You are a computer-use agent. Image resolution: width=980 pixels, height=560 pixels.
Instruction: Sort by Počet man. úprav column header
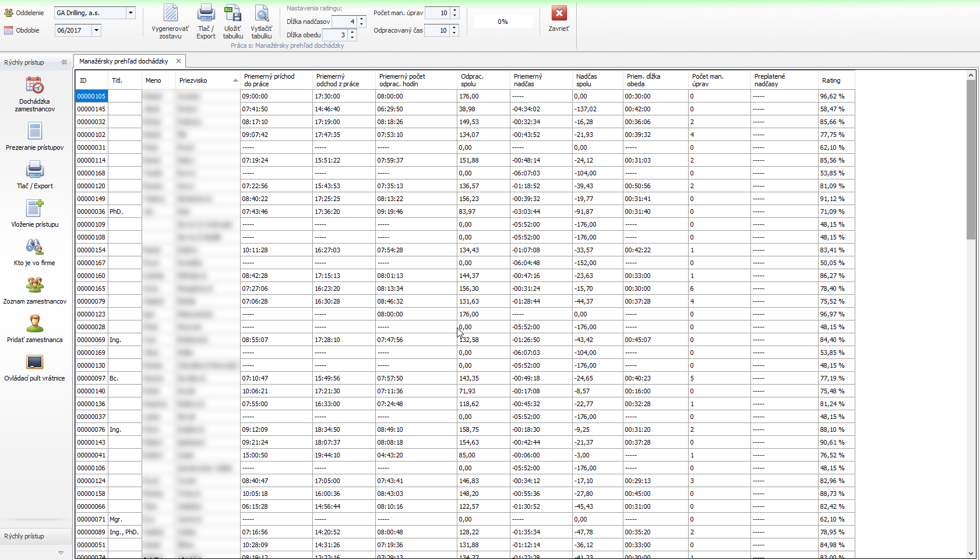pos(720,80)
